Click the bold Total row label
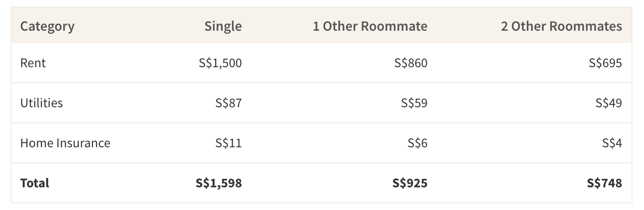The image size is (644, 210). tap(35, 183)
